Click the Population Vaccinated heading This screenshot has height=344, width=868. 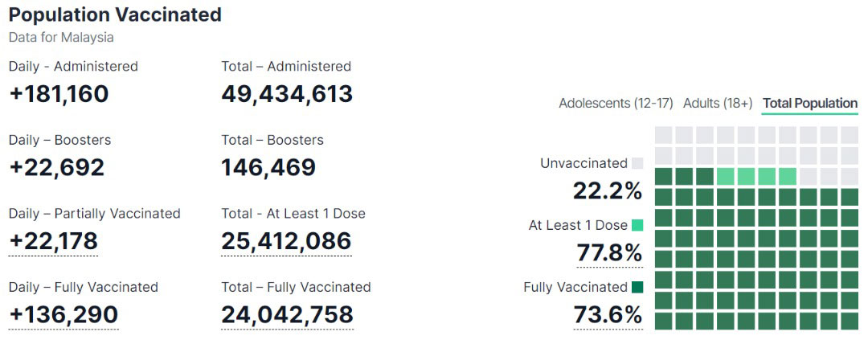(x=115, y=14)
